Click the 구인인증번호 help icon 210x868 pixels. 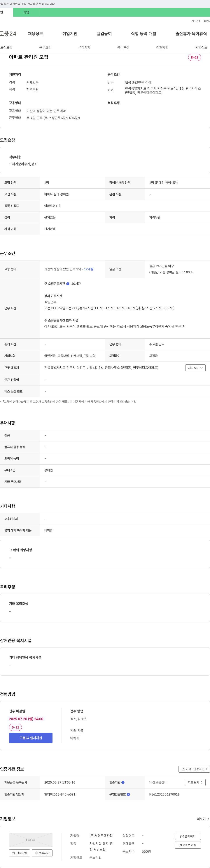[128, 795]
